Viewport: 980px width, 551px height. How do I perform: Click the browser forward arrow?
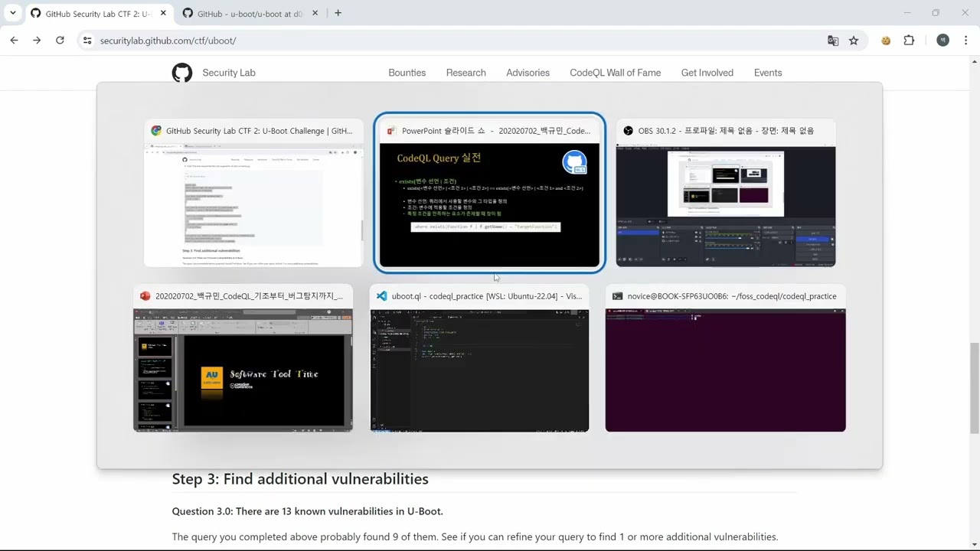pos(37,41)
